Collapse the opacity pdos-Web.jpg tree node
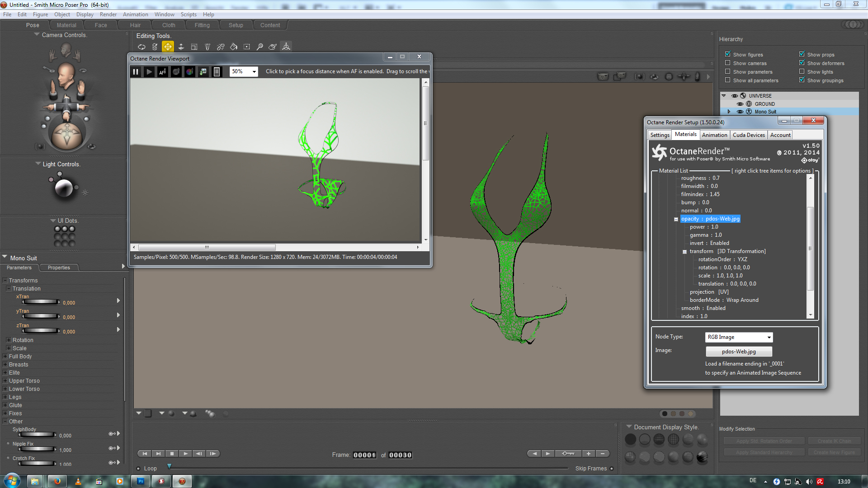Screen dimensions: 868x488 [x=676, y=219]
